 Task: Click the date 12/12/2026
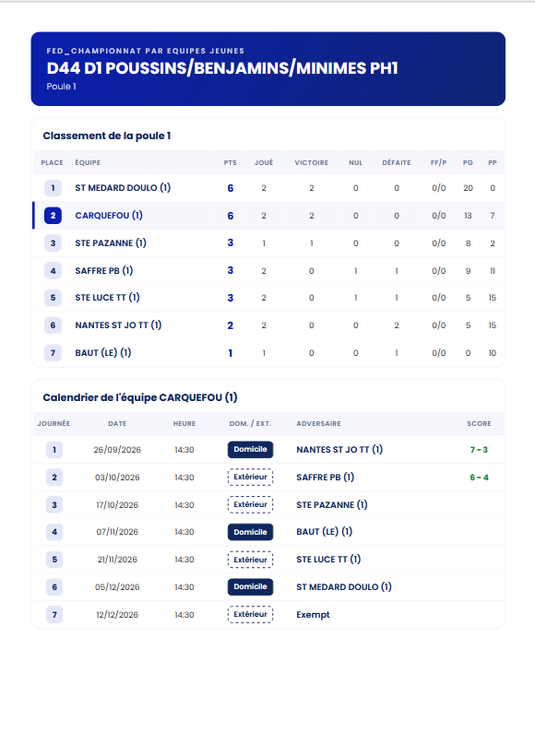click(117, 614)
